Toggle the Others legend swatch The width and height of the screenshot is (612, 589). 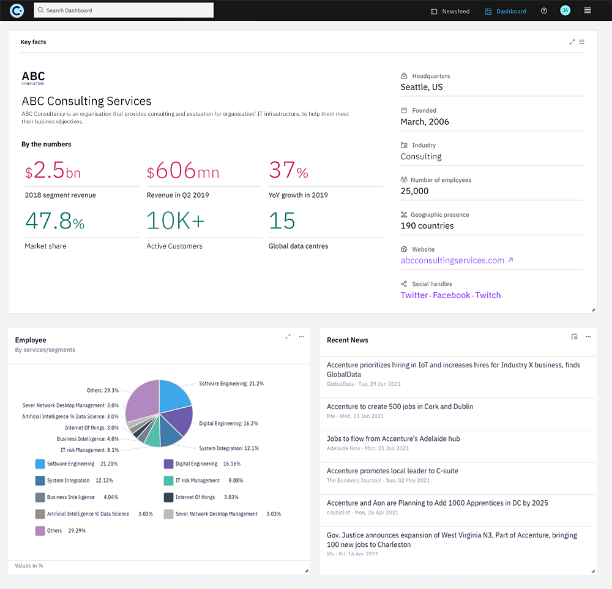[x=40, y=531]
